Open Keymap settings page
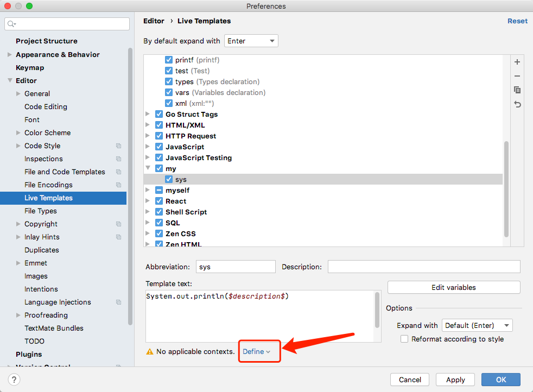533x392 pixels. [x=30, y=68]
